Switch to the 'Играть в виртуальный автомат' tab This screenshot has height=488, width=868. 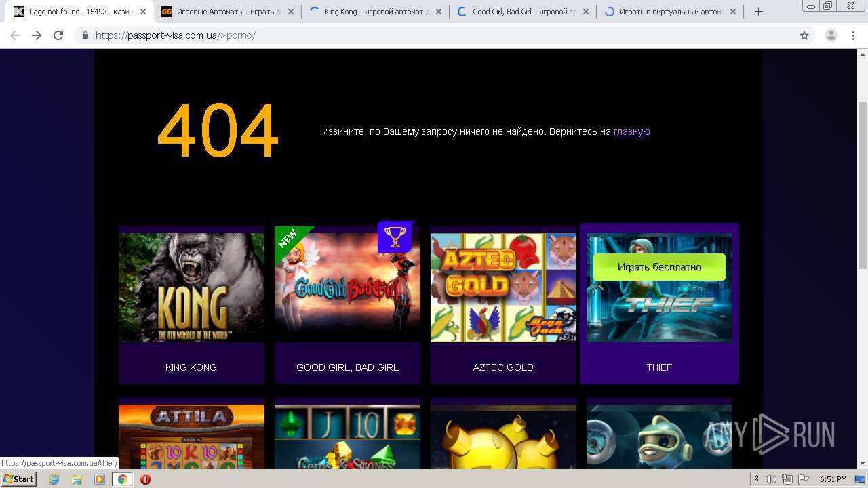(x=670, y=12)
